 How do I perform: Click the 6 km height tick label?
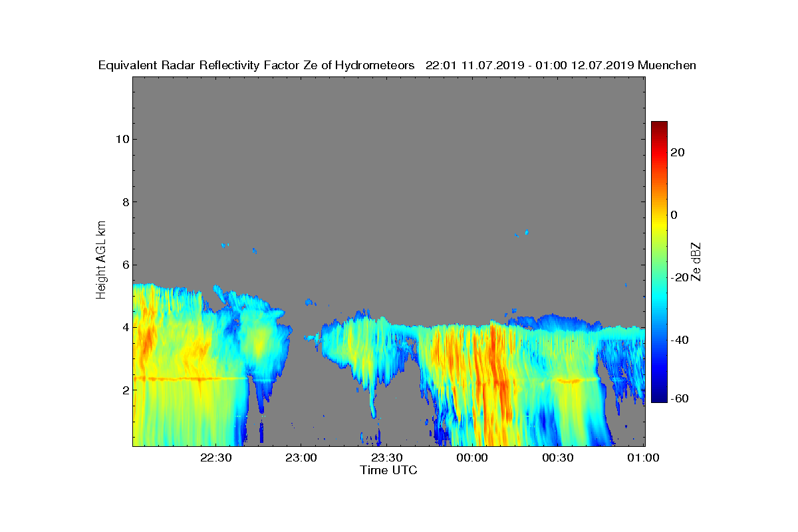tap(124, 265)
